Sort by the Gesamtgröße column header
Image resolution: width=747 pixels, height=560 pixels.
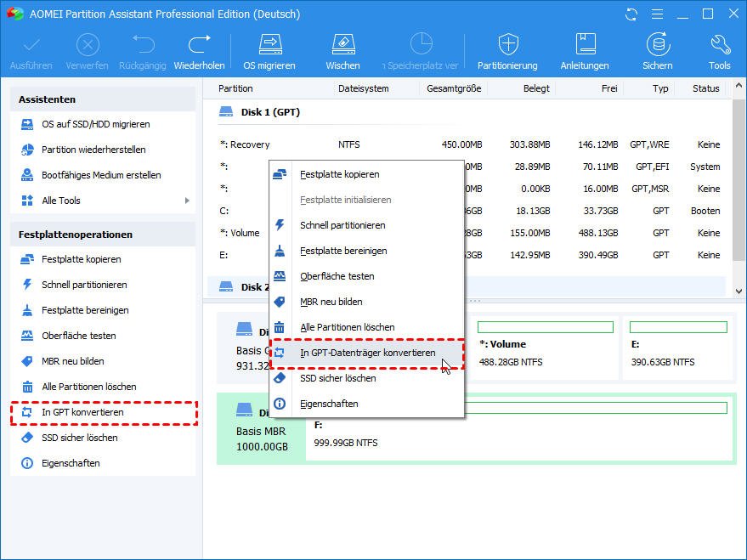[454, 88]
